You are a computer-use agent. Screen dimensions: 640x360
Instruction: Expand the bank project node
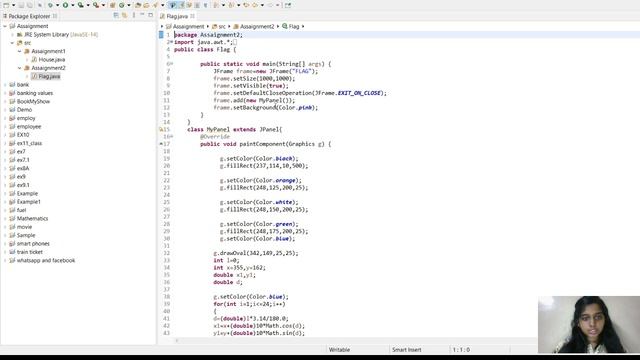[5, 85]
